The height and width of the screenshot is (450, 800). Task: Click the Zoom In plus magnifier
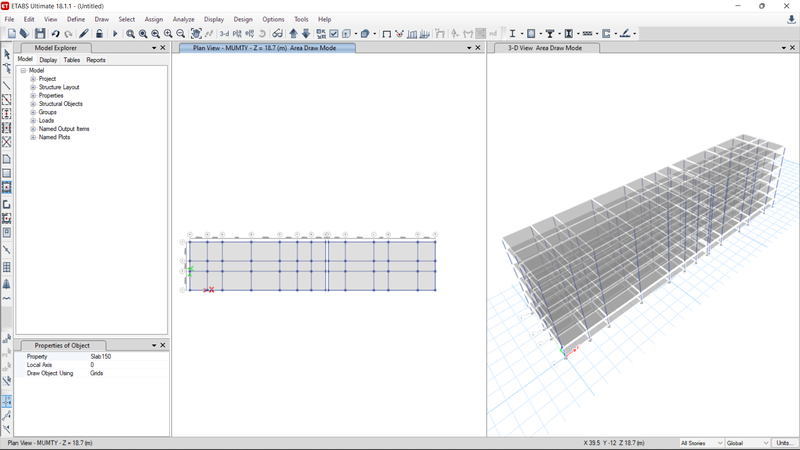[168, 34]
